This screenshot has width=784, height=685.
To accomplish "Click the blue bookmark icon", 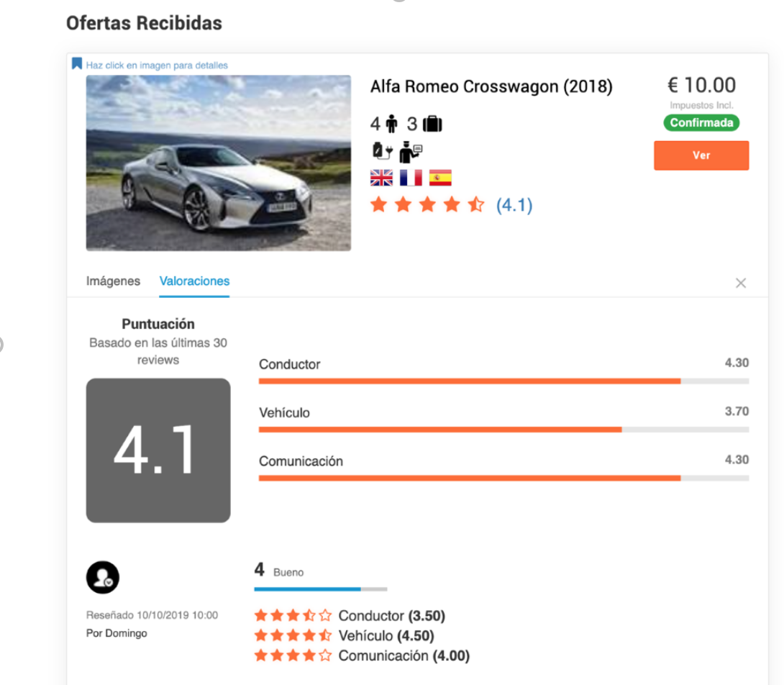I will [x=77, y=64].
